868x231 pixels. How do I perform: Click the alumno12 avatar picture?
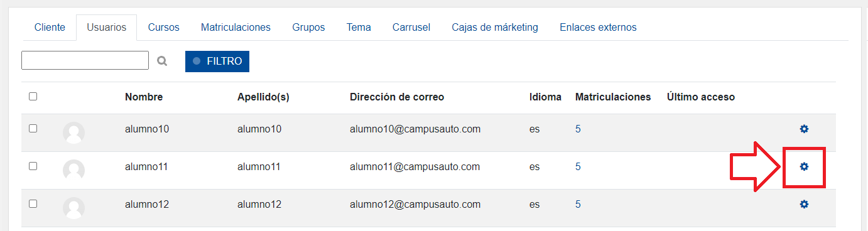(x=74, y=208)
